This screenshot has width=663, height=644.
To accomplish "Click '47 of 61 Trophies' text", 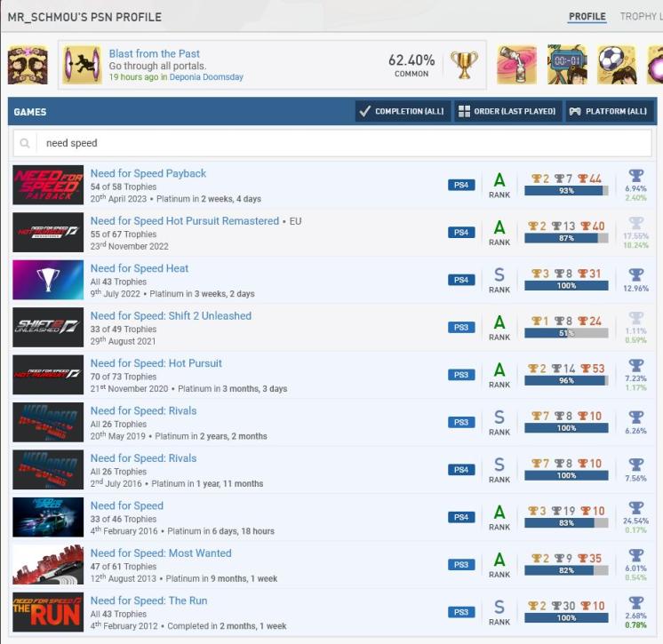I will [x=123, y=566].
